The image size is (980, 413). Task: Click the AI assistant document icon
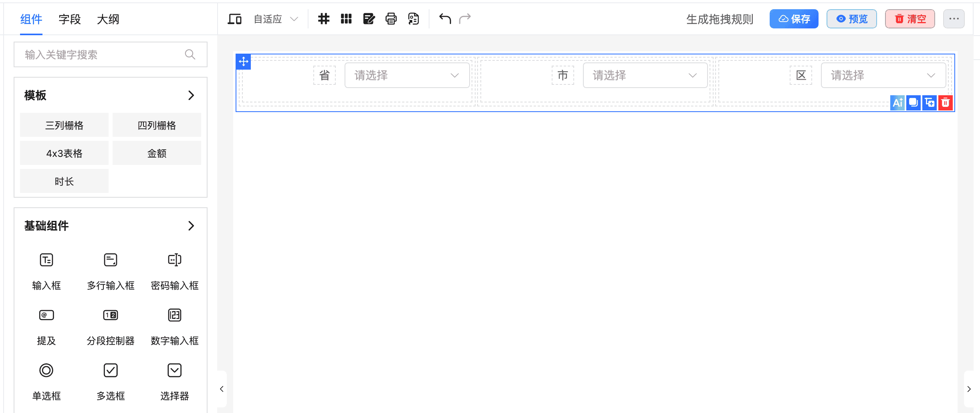point(413,19)
